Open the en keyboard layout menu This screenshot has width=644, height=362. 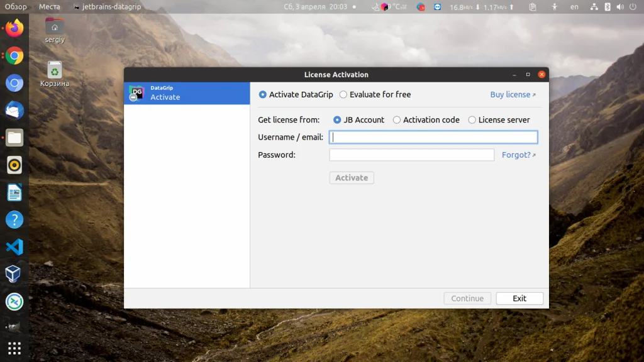pos(574,7)
